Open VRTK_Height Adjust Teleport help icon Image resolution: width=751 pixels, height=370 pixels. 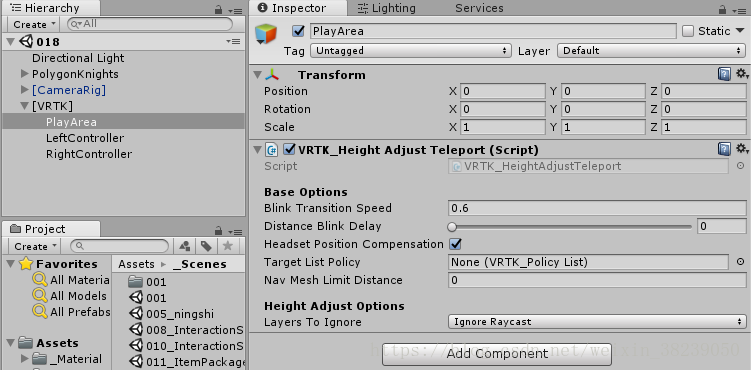724,149
